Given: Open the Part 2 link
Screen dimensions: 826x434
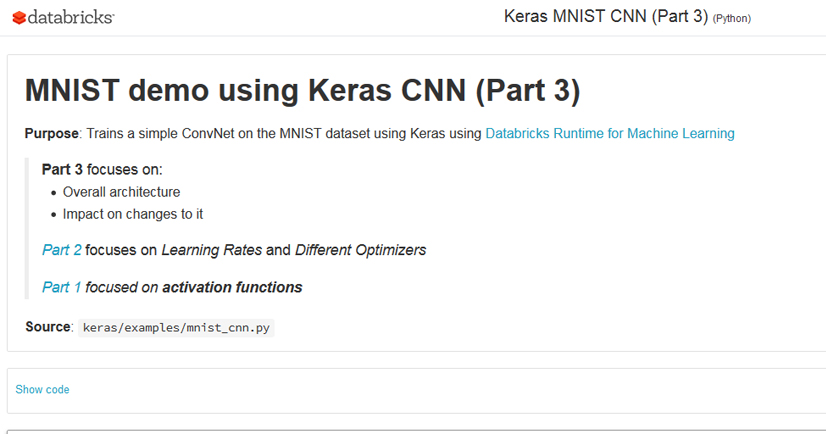Looking at the screenshot, I should click(62, 250).
